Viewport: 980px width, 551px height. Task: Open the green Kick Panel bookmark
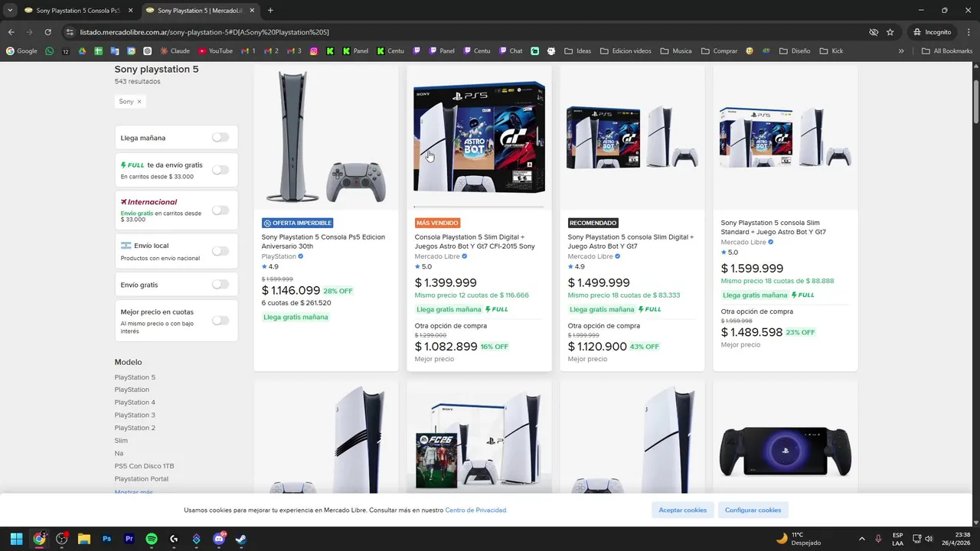click(x=355, y=51)
